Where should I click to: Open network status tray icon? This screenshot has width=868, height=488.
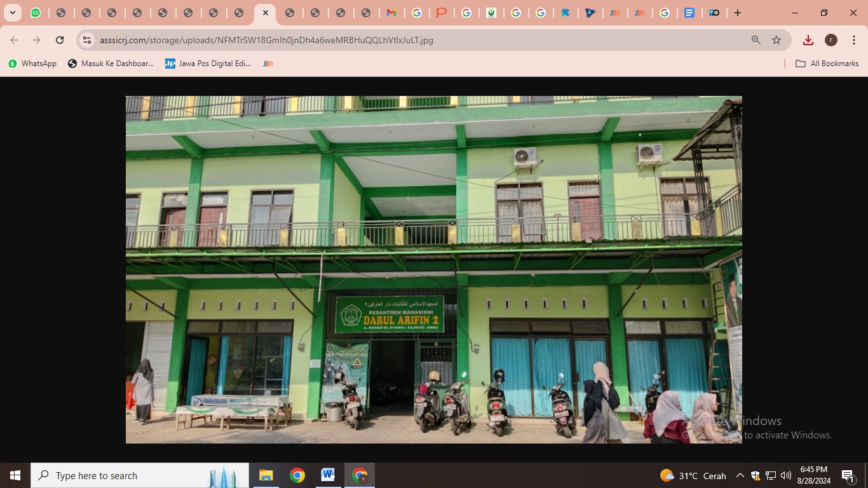[x=771, y=475]
